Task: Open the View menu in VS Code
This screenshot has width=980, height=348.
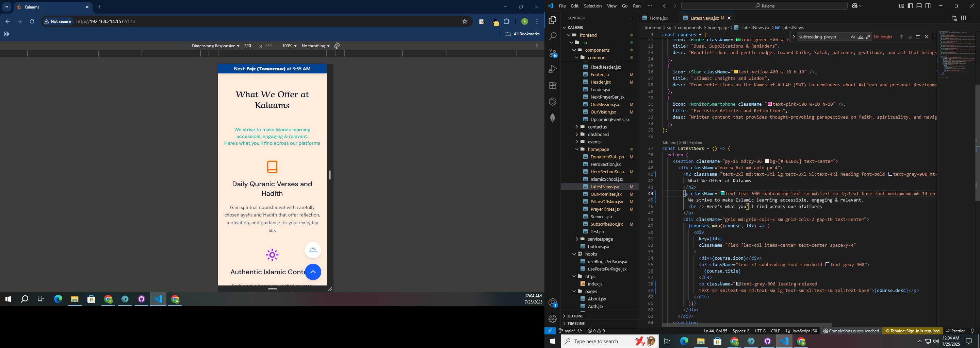Action: point(612,6)
